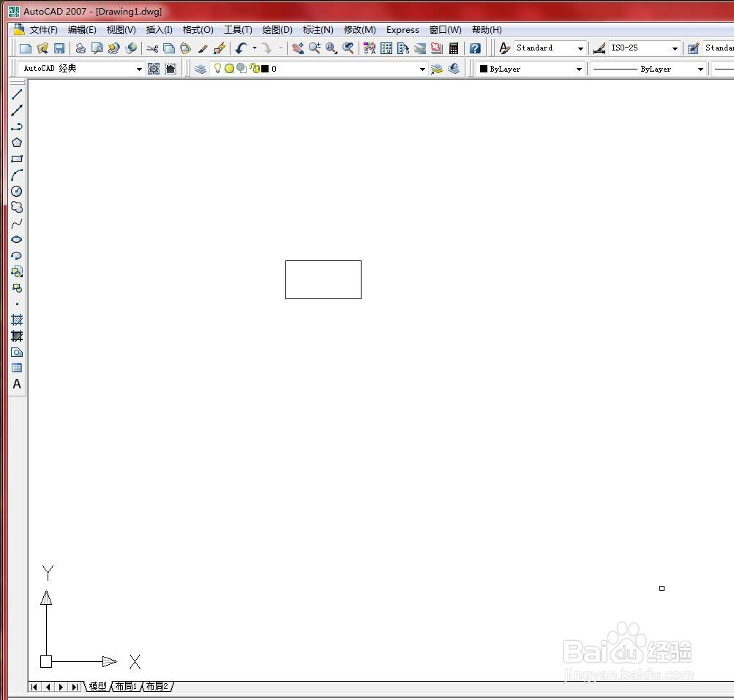Open the QuickCalc calculator
The width and height of the screenshot is (734, 700).
(454, 48)
